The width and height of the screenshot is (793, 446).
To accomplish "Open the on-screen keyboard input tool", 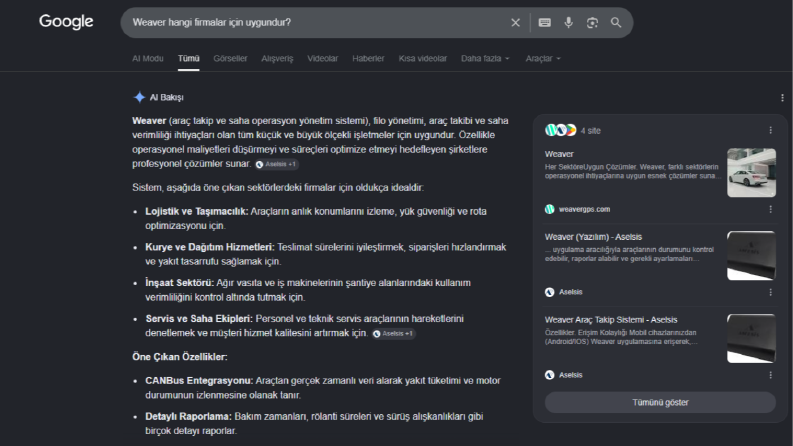I will coord(545,23).
